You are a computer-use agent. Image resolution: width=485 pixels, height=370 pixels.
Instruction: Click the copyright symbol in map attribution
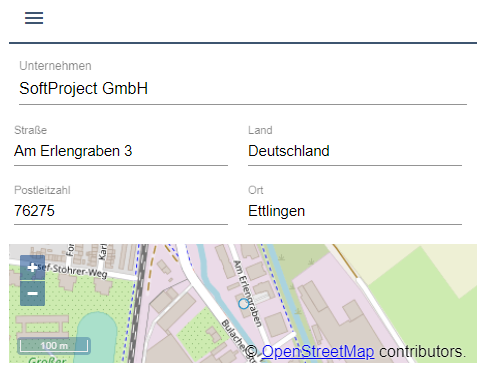click(x=251, y=352)
